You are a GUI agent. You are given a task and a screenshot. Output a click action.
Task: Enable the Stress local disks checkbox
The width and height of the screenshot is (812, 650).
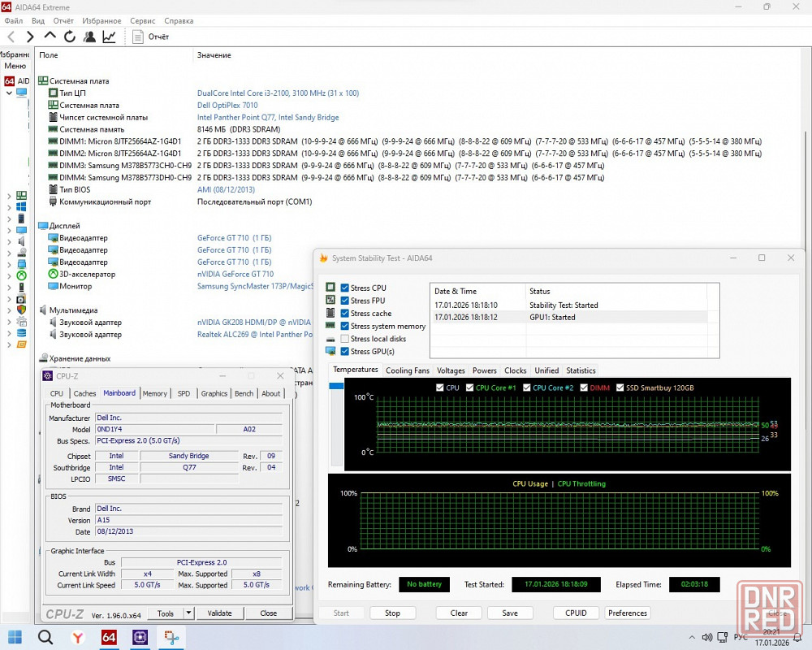(x=345, y=339)
